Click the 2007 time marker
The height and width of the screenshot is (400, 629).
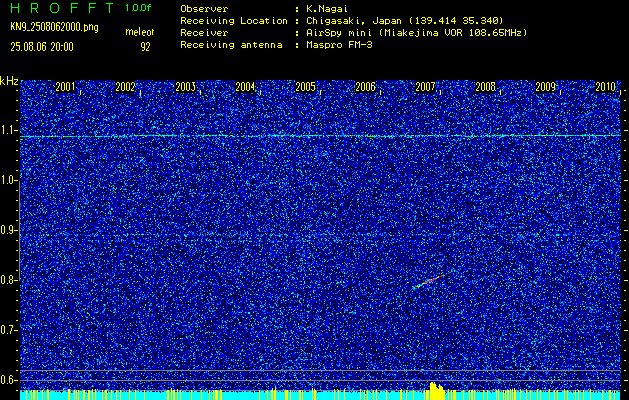pos(425,87)
